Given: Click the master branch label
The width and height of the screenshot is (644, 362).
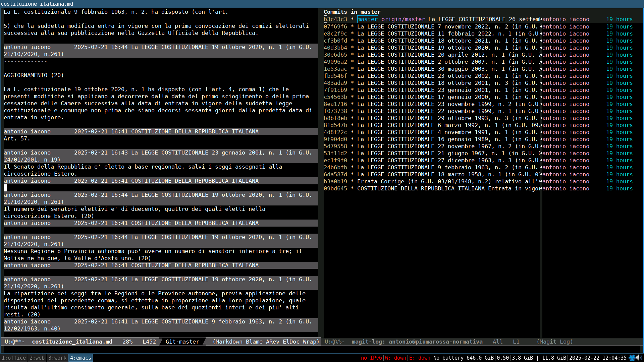Looking at the screenshot, I should 367,19.
